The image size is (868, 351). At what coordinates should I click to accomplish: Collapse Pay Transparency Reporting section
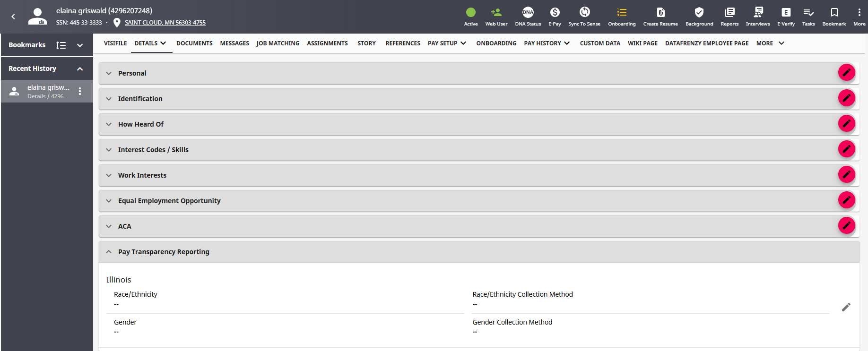(109, 252)
